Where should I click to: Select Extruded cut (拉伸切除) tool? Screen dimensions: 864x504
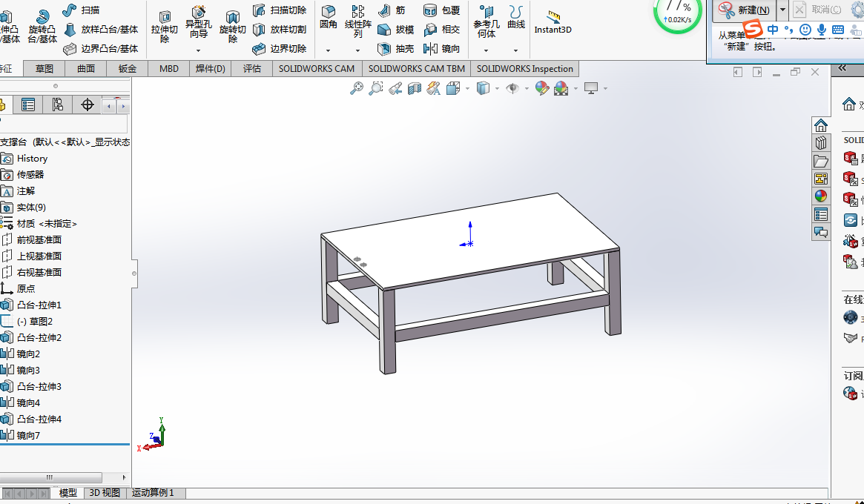click(164, 26)
